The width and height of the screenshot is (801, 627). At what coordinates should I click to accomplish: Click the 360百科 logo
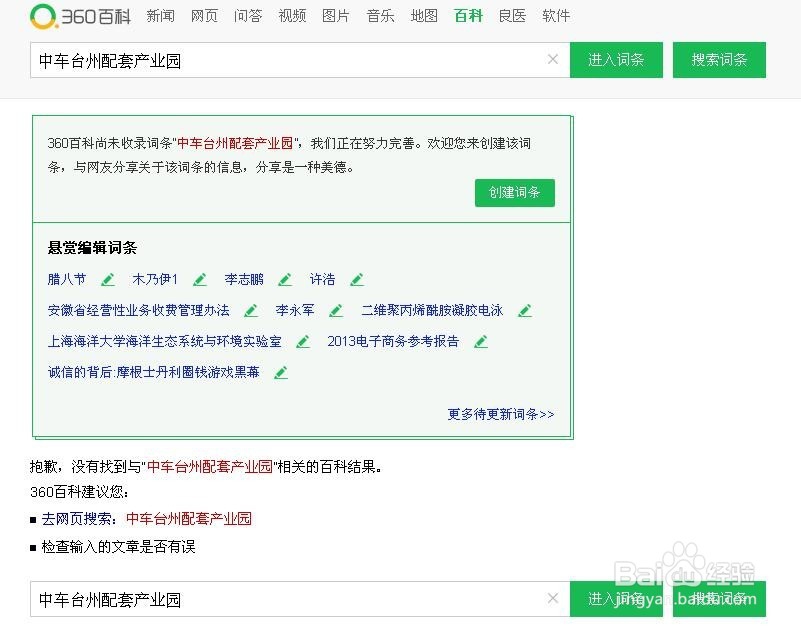(x=81, y=16)
